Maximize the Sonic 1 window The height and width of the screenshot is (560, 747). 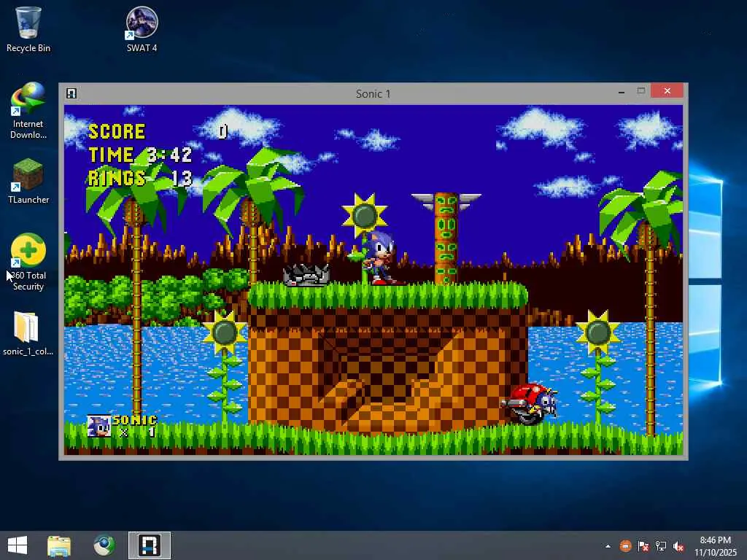point(640,91)
